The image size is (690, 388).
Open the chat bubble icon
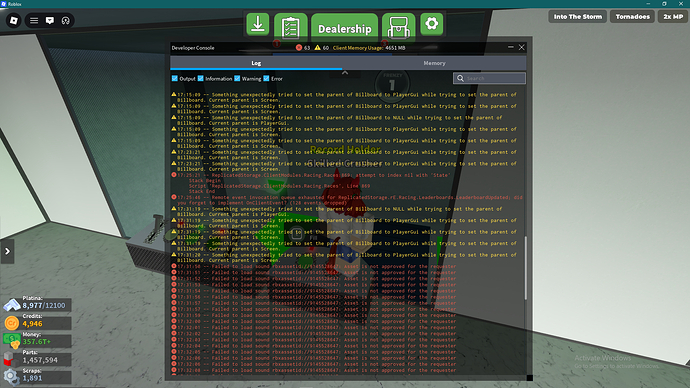[50, 21]
